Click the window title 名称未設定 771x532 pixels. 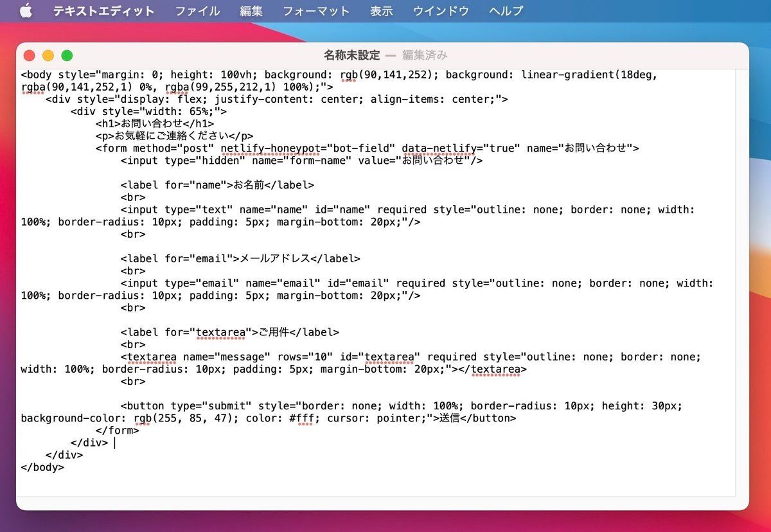coord(351,55)
